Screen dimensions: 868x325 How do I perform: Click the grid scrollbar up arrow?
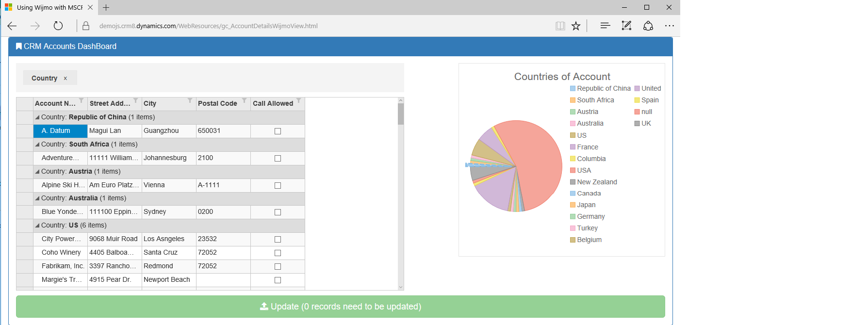(401, 100)
